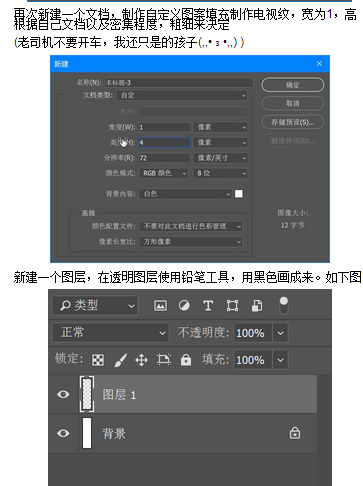363x486 pixels.
Task: Click the fill 100% value field
Action: click(x=253, y=360)
